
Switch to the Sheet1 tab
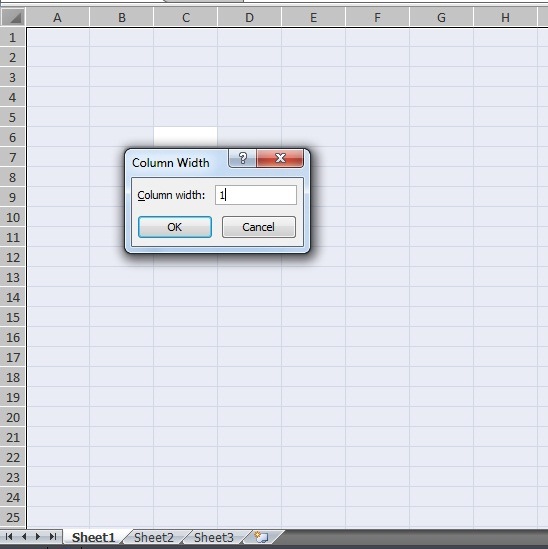(93, 537)
